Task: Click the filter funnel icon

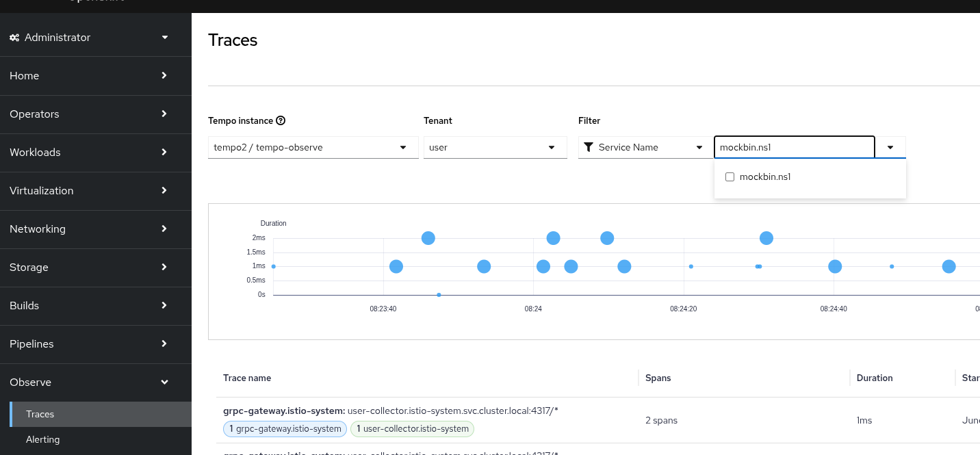Action: tap(589, 147)
